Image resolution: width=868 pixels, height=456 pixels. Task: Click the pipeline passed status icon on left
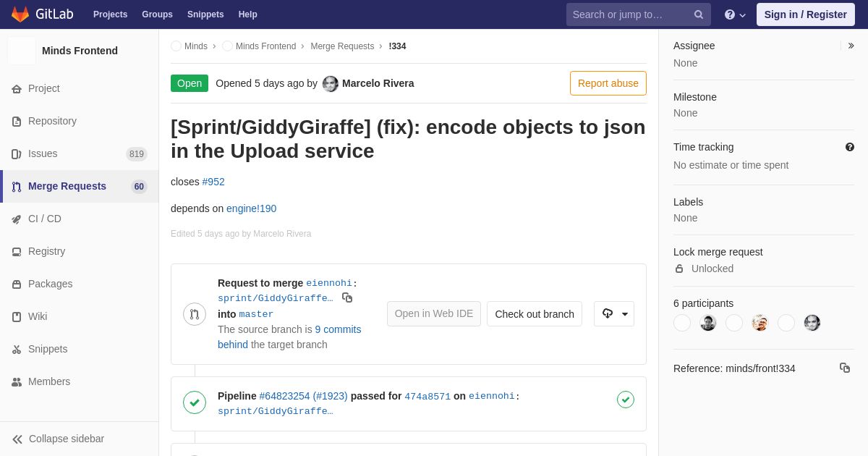195,402
